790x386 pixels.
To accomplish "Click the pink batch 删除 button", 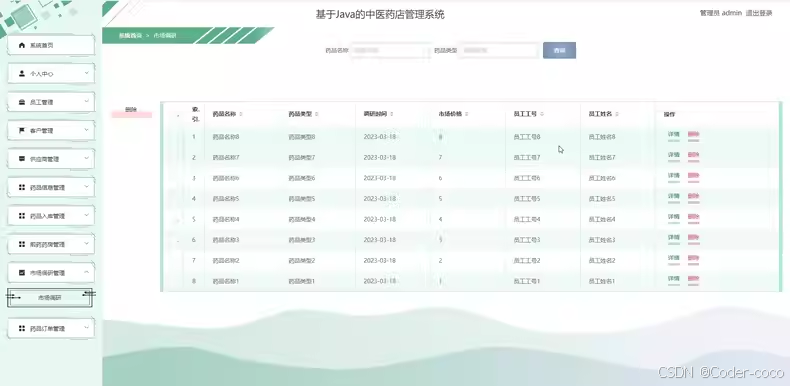I will (131, 111).
